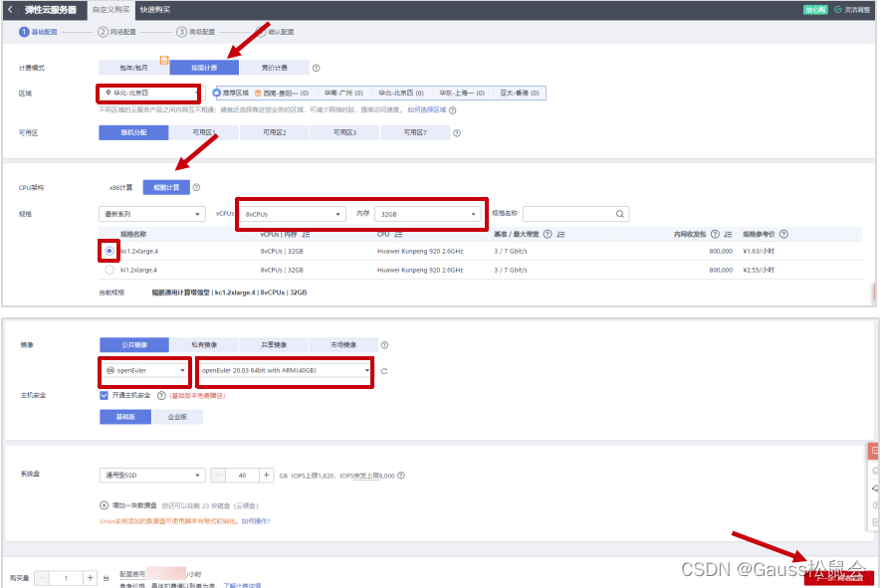
Task: Select 鲲鹏计算 CPU architecture
Action: 166,188
